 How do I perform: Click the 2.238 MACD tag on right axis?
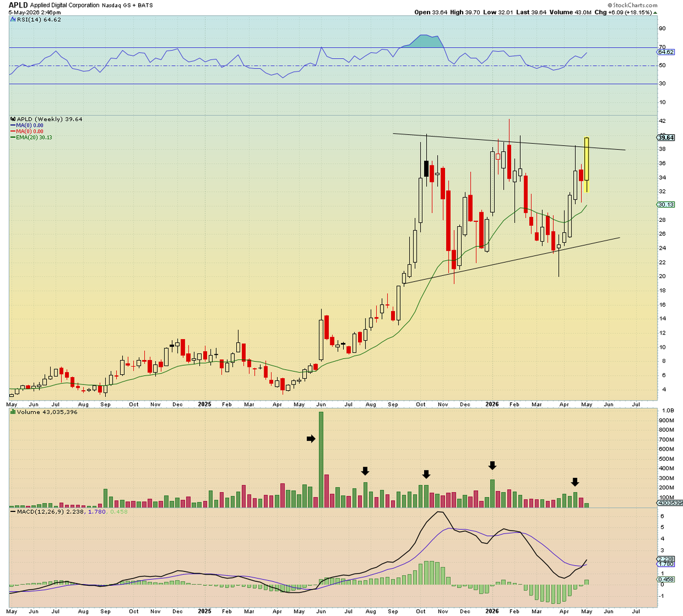(665, 559)
